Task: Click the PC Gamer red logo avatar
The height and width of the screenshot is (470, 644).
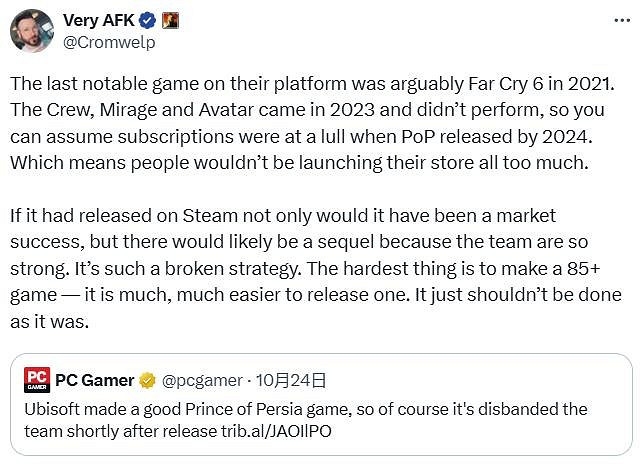Action: 36,380
